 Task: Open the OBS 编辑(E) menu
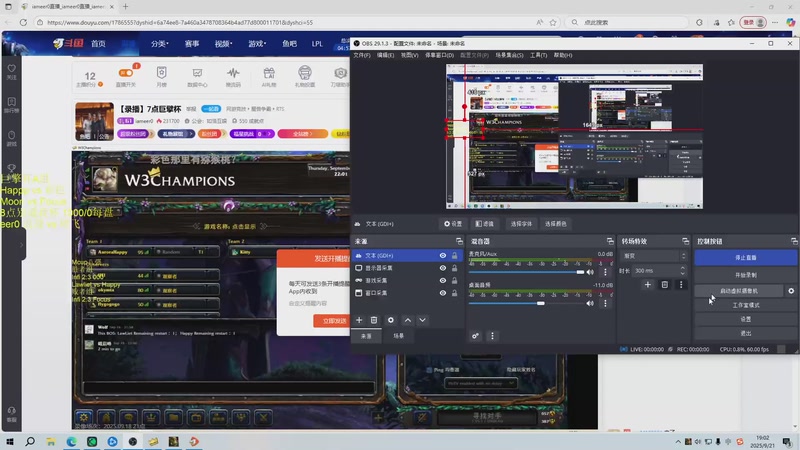pos(385,55)
